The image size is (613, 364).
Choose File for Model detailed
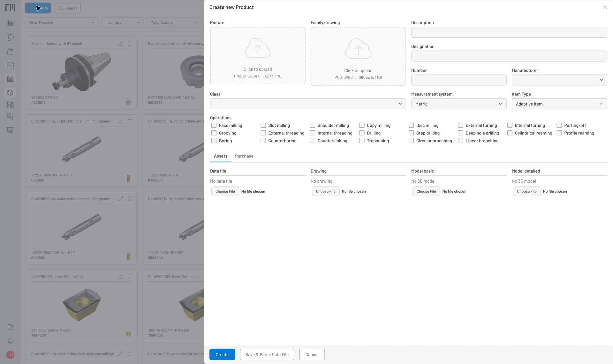tap(527, 191)
